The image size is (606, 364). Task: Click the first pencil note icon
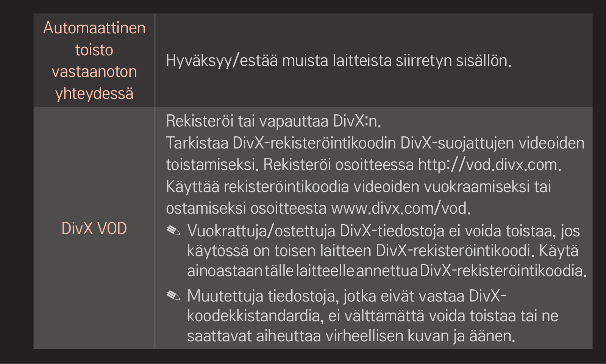point(173,230)
